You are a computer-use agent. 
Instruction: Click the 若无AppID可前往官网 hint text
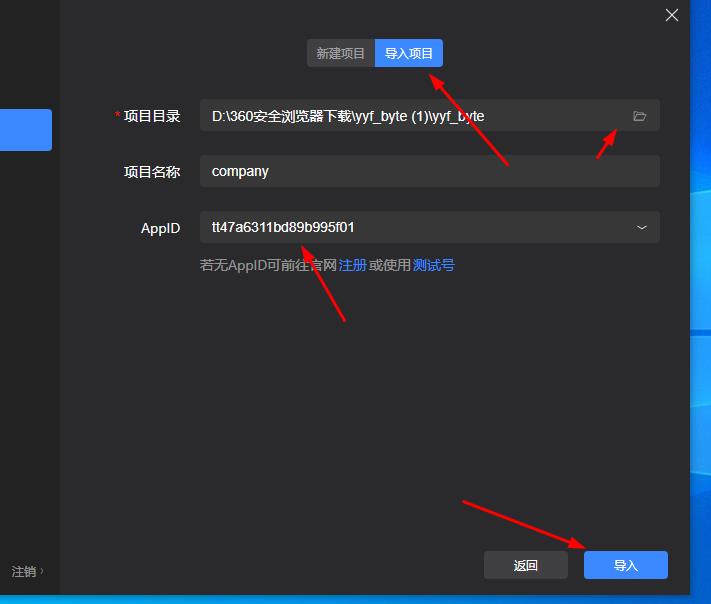point(268,265)
